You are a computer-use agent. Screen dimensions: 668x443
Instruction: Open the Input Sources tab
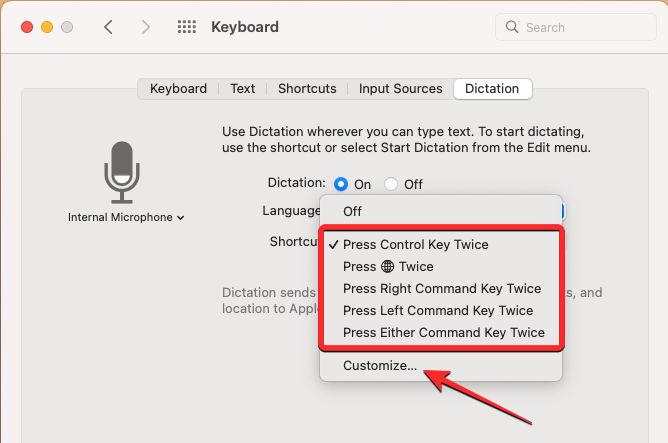(400, 89)
